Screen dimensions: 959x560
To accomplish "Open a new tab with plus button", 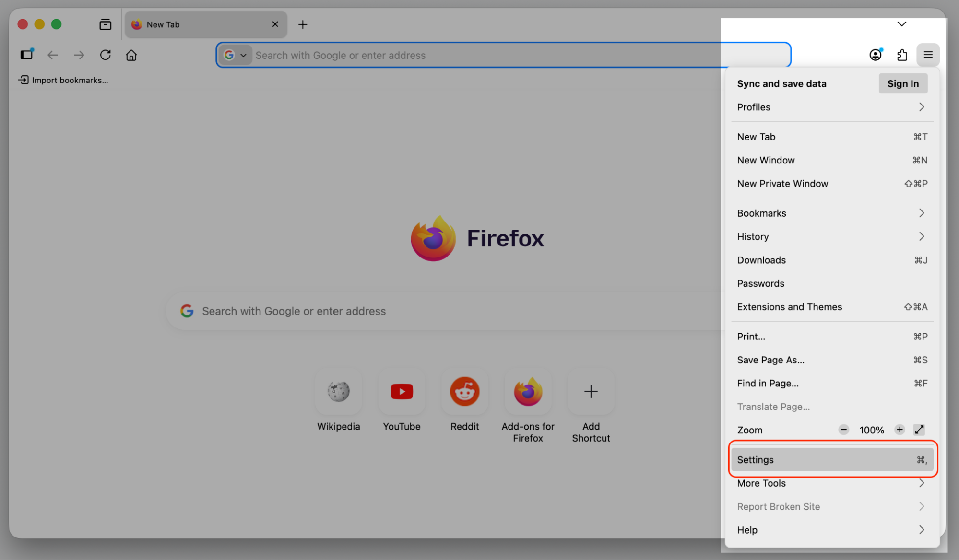I will tap(303, 24).
